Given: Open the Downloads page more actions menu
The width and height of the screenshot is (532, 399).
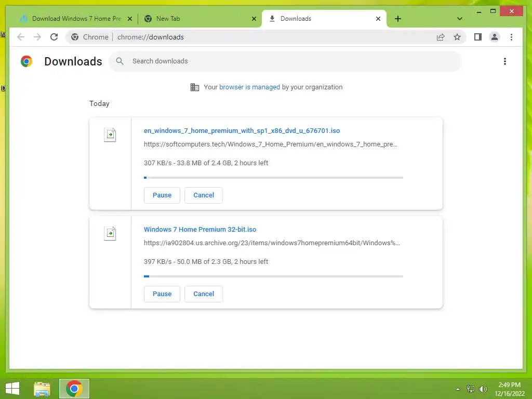Looking at the screenshot, I should pos(505,61).
